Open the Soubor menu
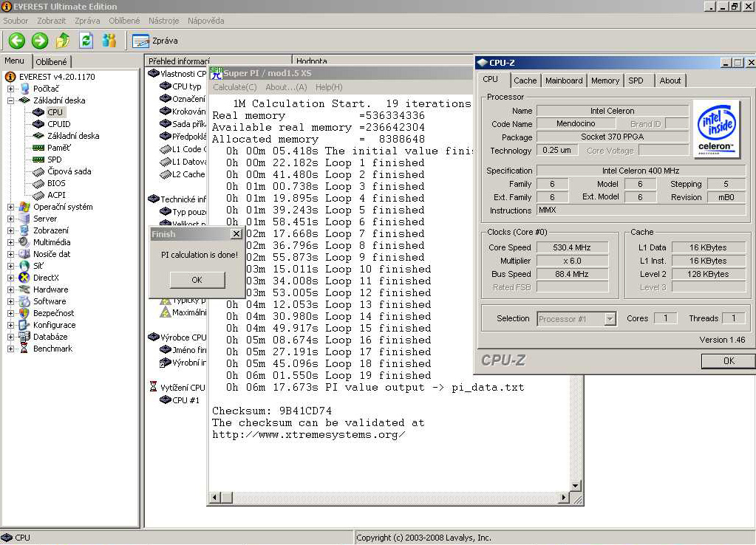This screenshot has height=545, width=756. (x=16, y=21)
